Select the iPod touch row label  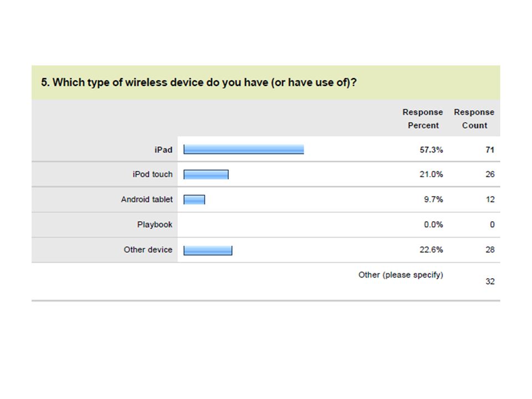(152, 175)
